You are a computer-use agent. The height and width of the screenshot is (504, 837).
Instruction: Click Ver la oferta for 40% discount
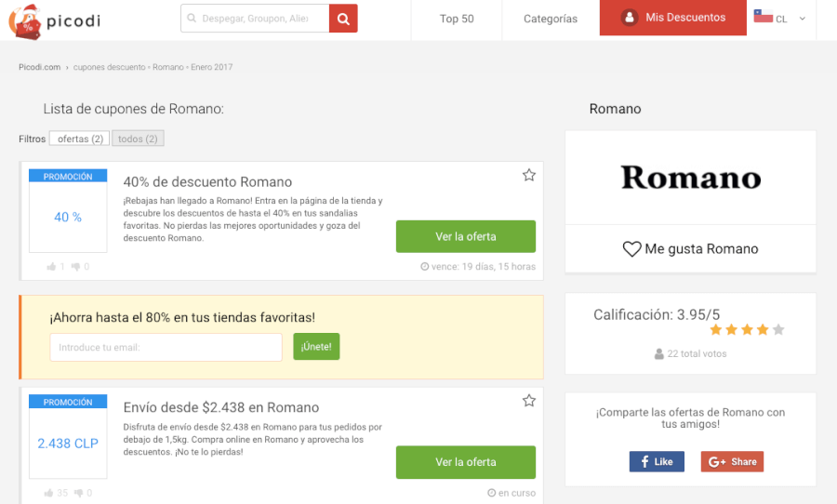point(465,236)
